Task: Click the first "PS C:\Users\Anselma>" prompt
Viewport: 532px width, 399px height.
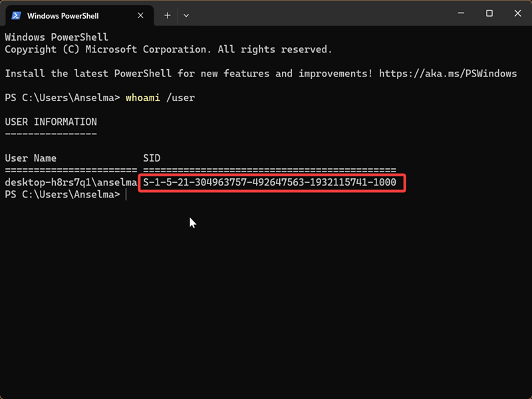Action: pyautogui.click(x=62, y=98)
